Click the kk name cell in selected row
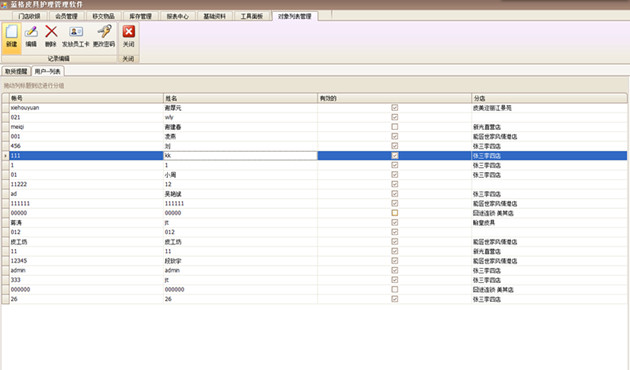The height and width of the screenshot is (370, 630). [x=240, y=155]
